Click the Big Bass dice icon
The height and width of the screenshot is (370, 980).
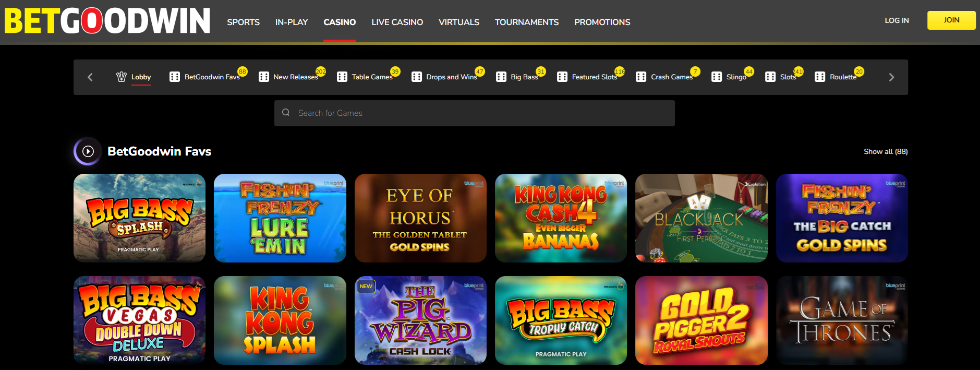pyautogui.click(x=501, y=77)
